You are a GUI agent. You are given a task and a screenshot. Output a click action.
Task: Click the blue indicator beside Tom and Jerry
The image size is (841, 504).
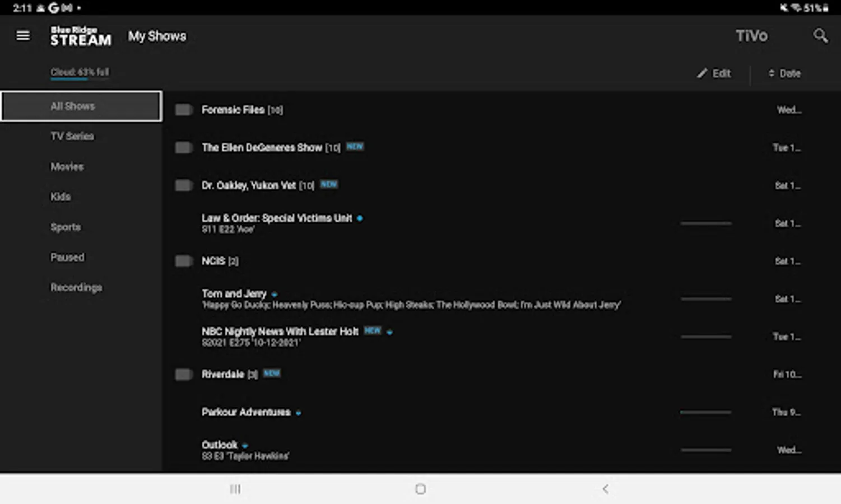click(x=274, y=295)
